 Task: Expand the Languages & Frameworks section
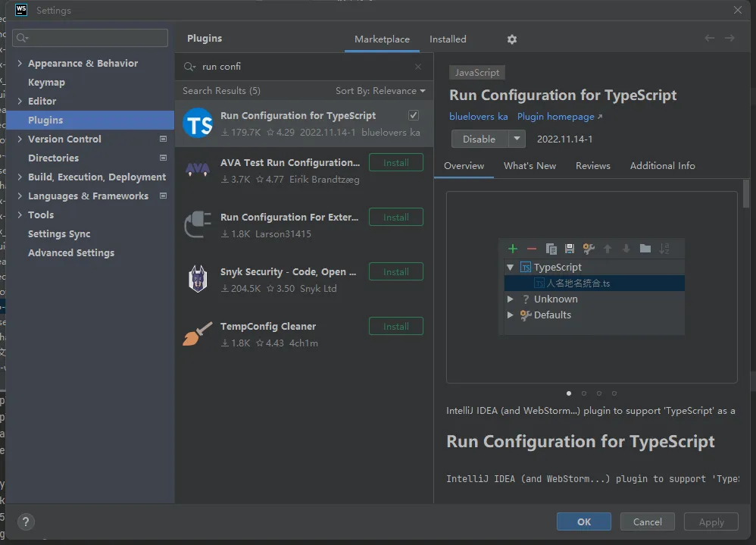20,196
